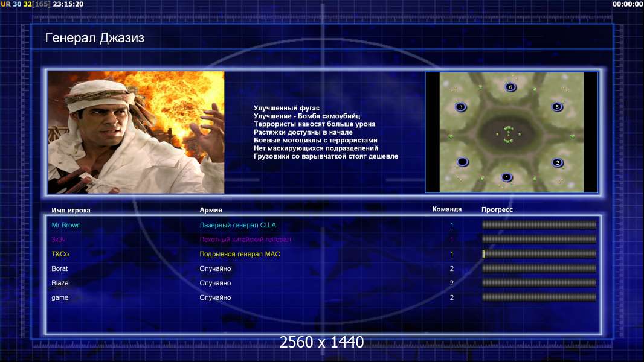This screenshot has height=362, width=644.
Task: Click General Juhziz portrait image
Action: (x=136, y=132)
